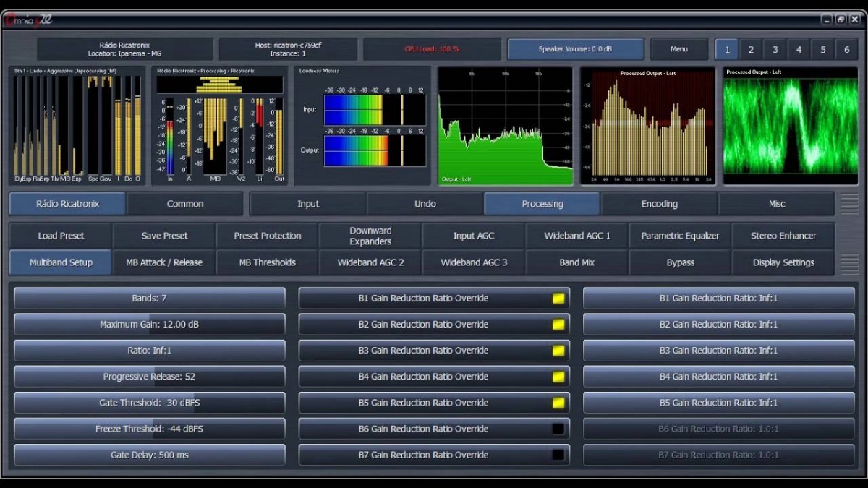The image size is (868, 488).
Task: Adjust Progressive Release 52 slider
Action: [x=150, y=377]
